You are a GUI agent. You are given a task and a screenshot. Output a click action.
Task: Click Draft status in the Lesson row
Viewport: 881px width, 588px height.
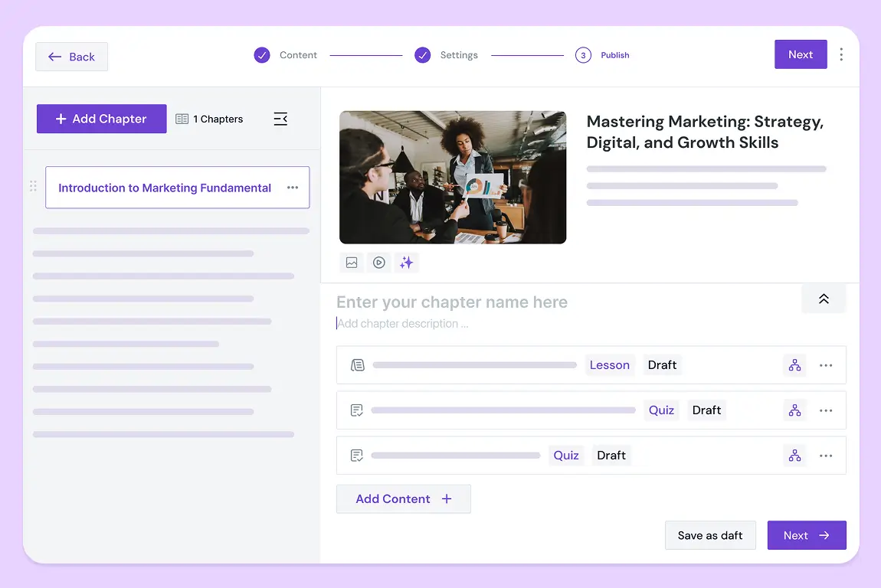[x=662, y=365]
